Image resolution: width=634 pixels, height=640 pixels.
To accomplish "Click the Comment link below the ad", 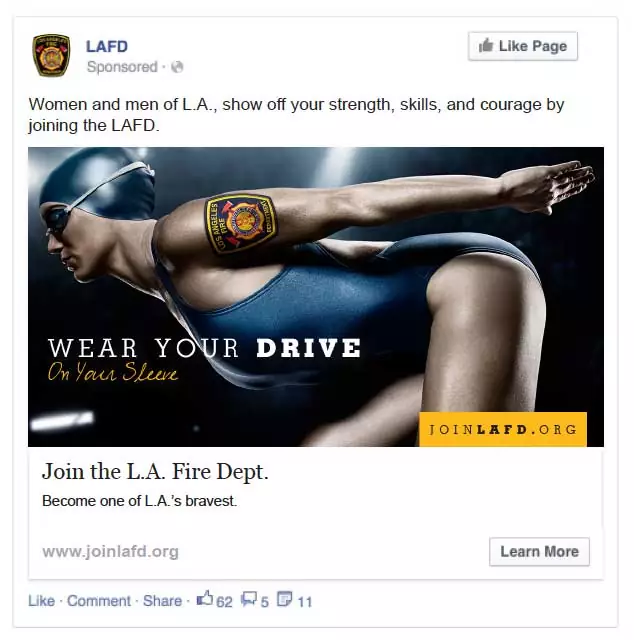I will click(99, 601).
